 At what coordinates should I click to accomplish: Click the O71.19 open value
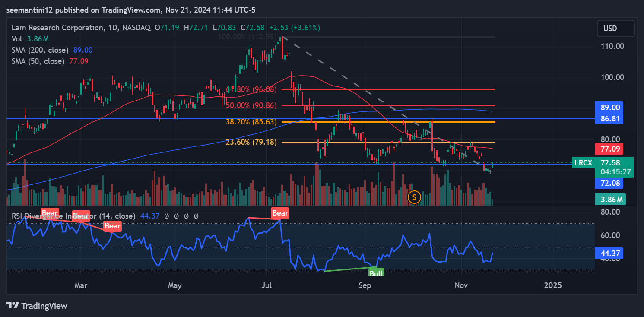click(x=168, y=28)
